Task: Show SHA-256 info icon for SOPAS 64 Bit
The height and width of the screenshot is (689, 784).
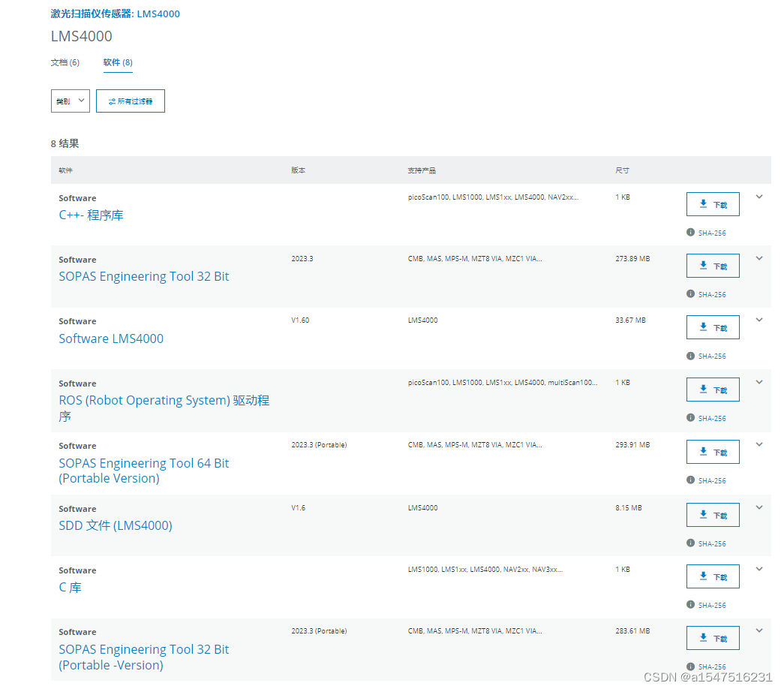Action: pos(690,480)
